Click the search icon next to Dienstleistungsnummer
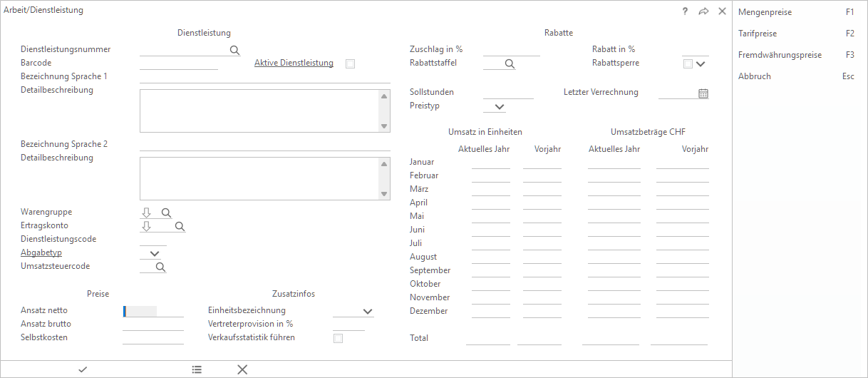 (x=234, y=50)
